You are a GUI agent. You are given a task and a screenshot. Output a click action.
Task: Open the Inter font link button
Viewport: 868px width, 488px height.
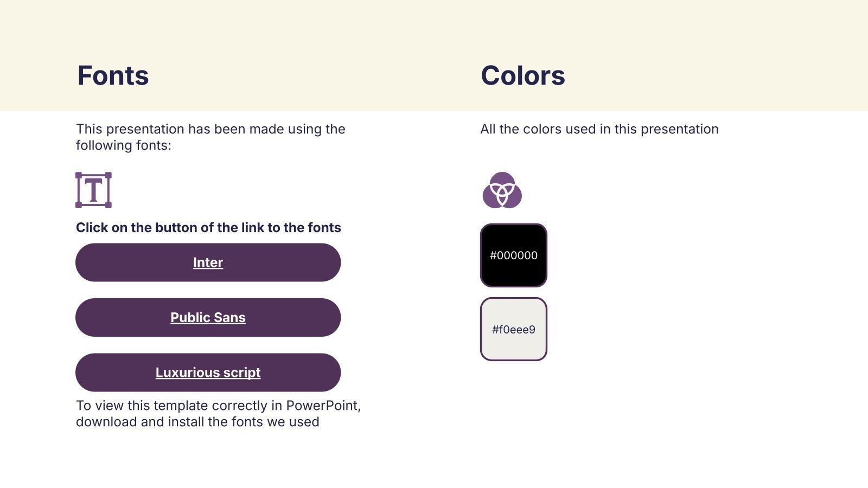208,262
